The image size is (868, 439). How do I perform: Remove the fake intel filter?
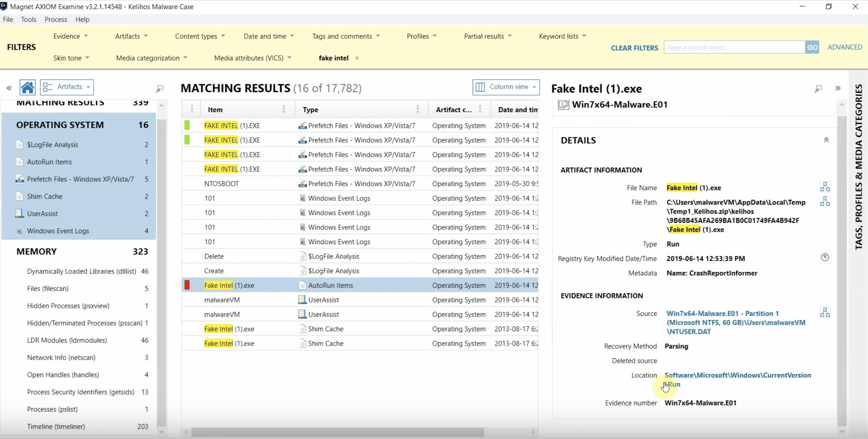[x=357, y=58]
